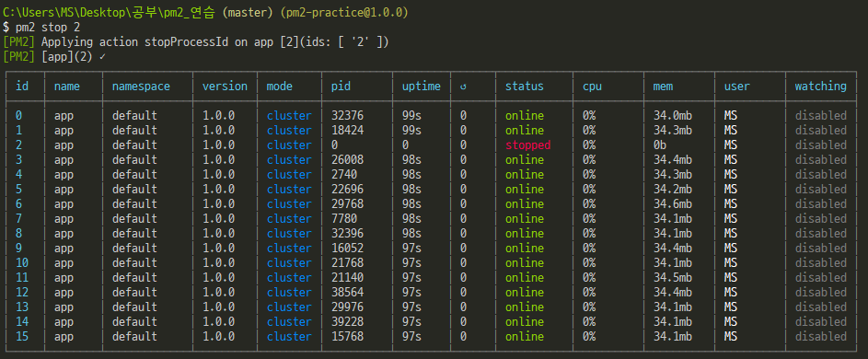Click id 2 of the stopped process
The width and height of the screenshot is (868, 359).
pyautogui.click(x=18, y=145)
